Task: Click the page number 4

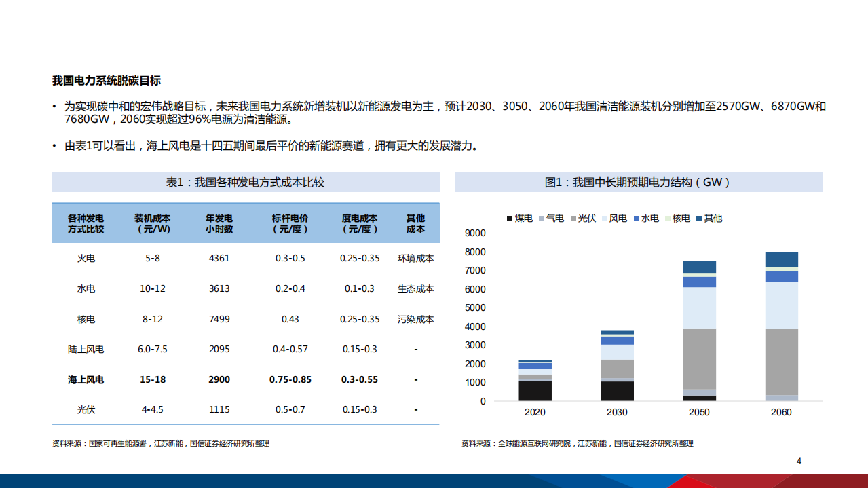Action: (797, 461)
